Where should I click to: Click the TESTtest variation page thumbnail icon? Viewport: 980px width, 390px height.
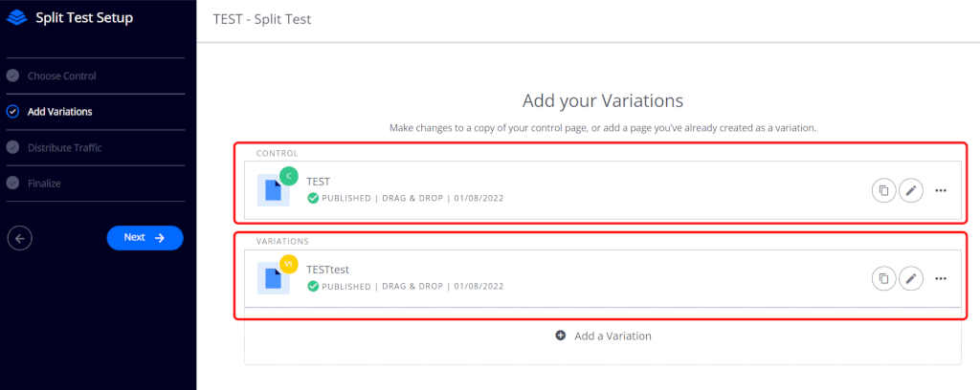tap(273, 278)
